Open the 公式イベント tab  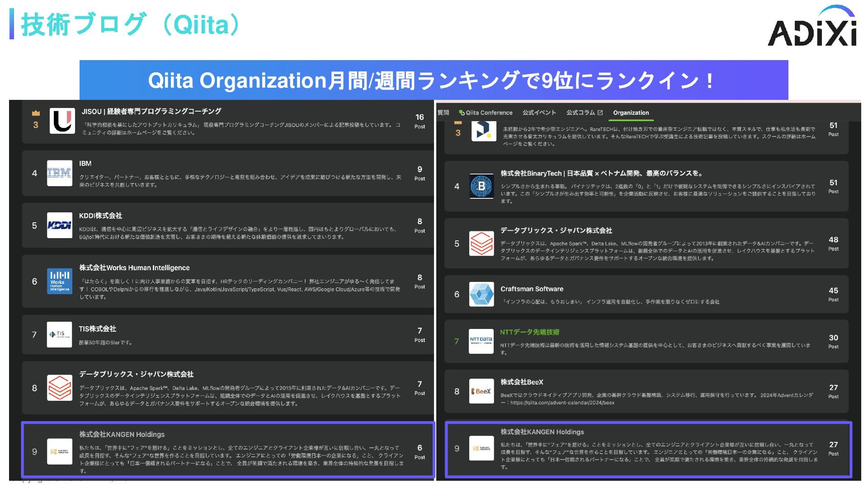coord(539,113)
